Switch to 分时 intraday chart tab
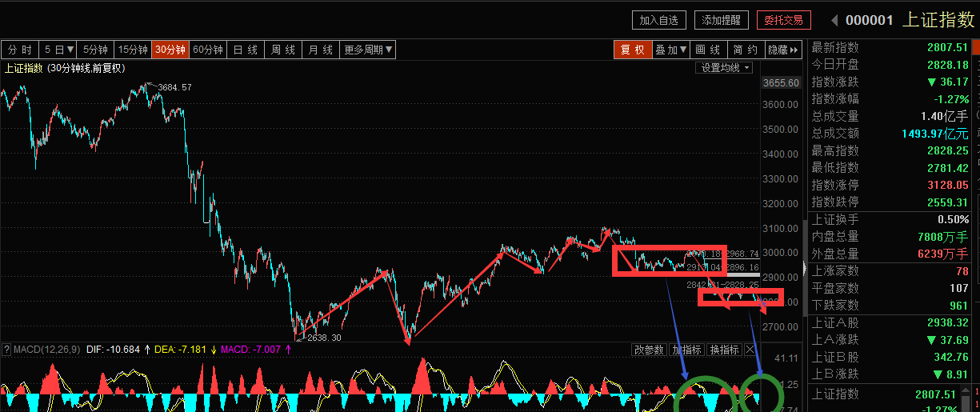 tap(20, 50)
